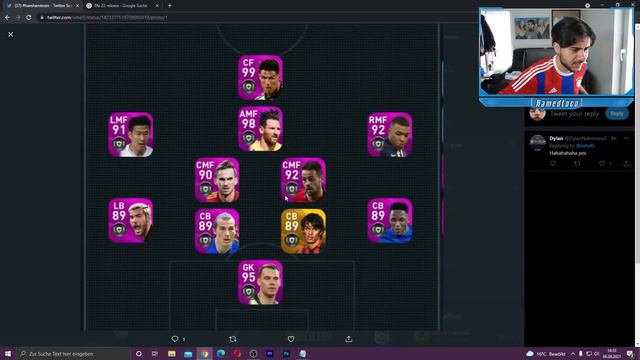The height and width of the screenshot is (360, 640).
Task: Go back with the browser back arrow
Action: tap(7, 18)
